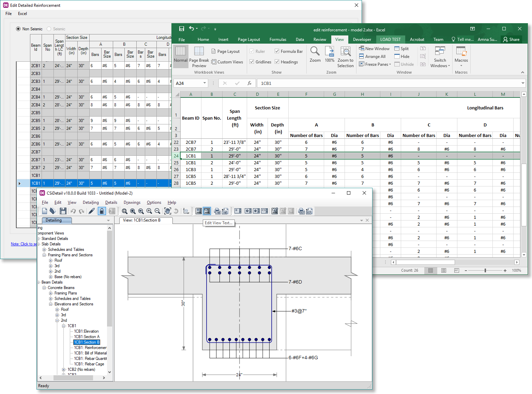The image size is (532, 394).
Task: Uncheck the Gridlines checkbox
Action: (252, 62)
